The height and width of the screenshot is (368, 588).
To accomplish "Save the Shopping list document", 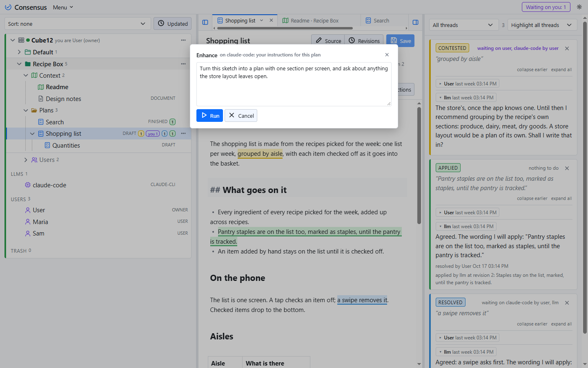I will 400,41.
